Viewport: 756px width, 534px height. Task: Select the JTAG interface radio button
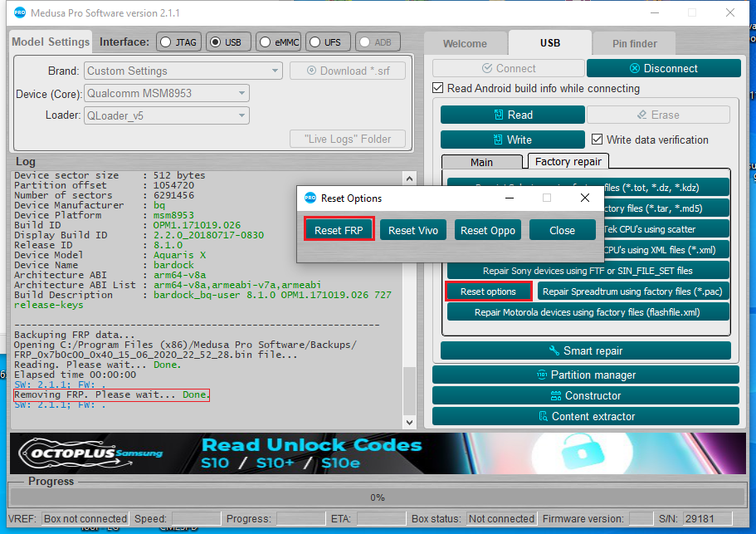pos(165,42)
